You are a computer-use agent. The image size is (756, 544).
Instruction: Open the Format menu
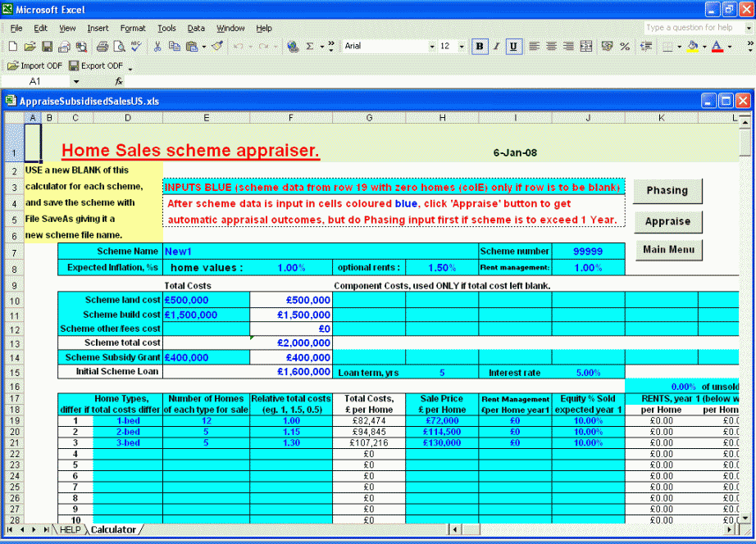(x=133, y=29)
